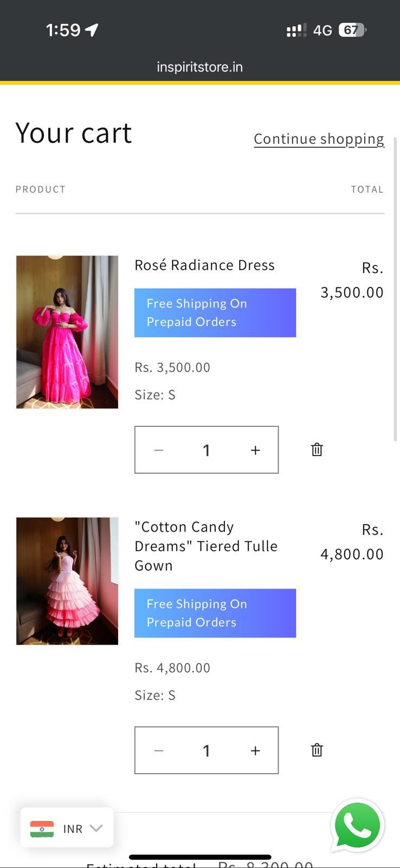Tap the India flag icon
400x868 pixels.
click(42, 829)
